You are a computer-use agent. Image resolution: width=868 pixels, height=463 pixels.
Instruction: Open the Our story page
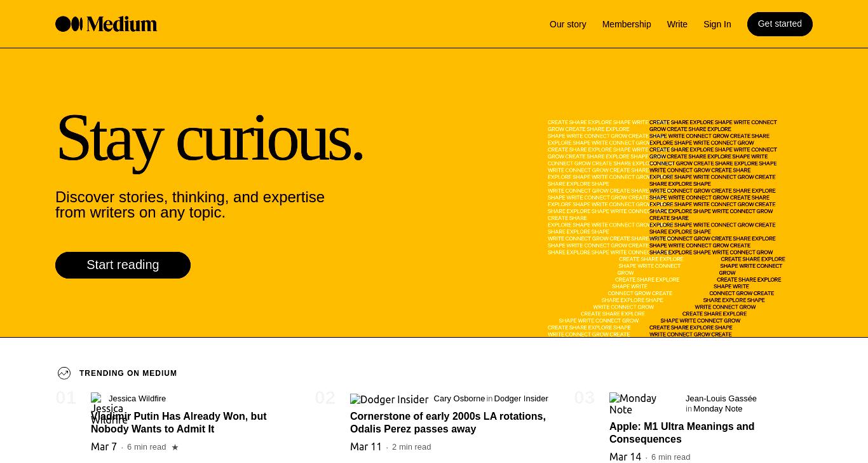click(x=568, y=24)
